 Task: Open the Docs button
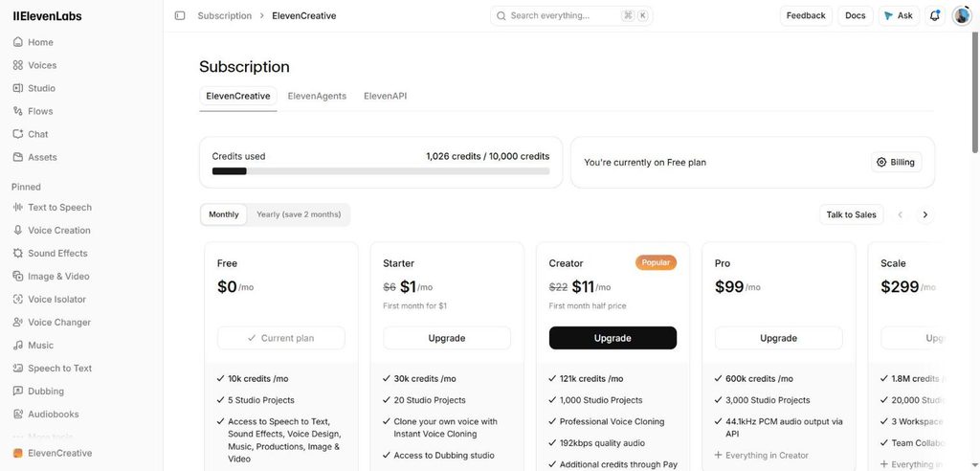click(855, 15)
